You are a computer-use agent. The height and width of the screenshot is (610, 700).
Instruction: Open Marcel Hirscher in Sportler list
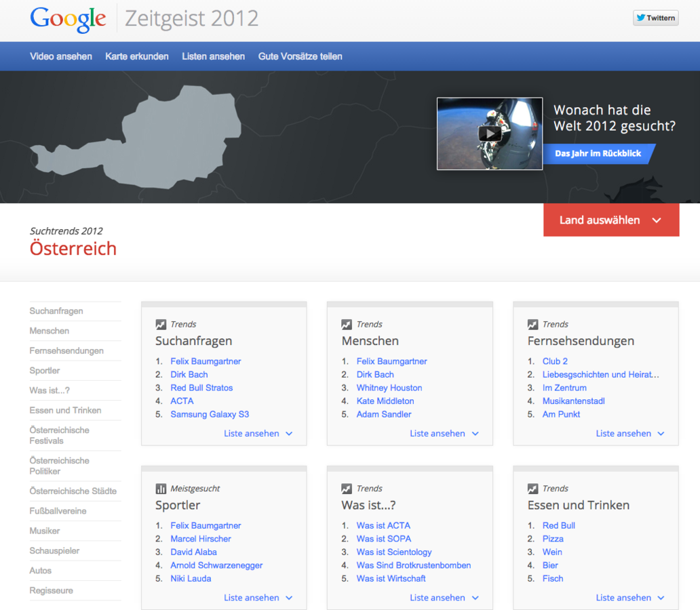click(x=201, y=539)
